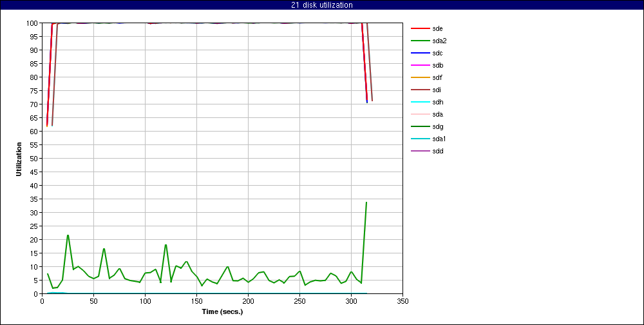Select the sdg legend label
This screenshot has height=325, width=644.
point(437,126)
